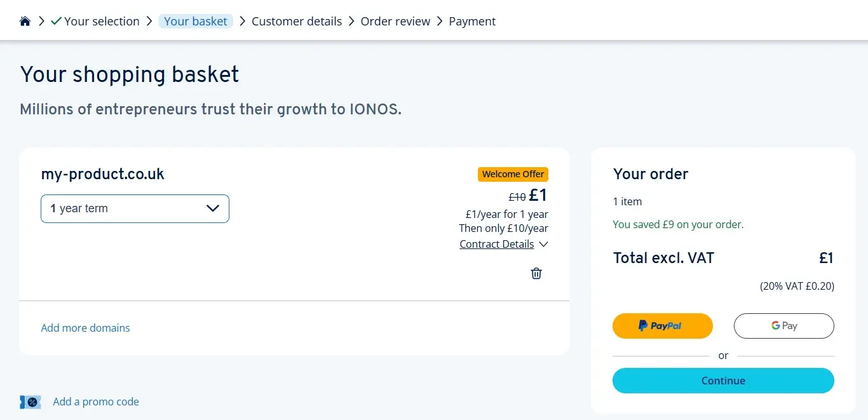868x420 pixels.
Task: Expand the Contract Details section
Action: (497, 244)
